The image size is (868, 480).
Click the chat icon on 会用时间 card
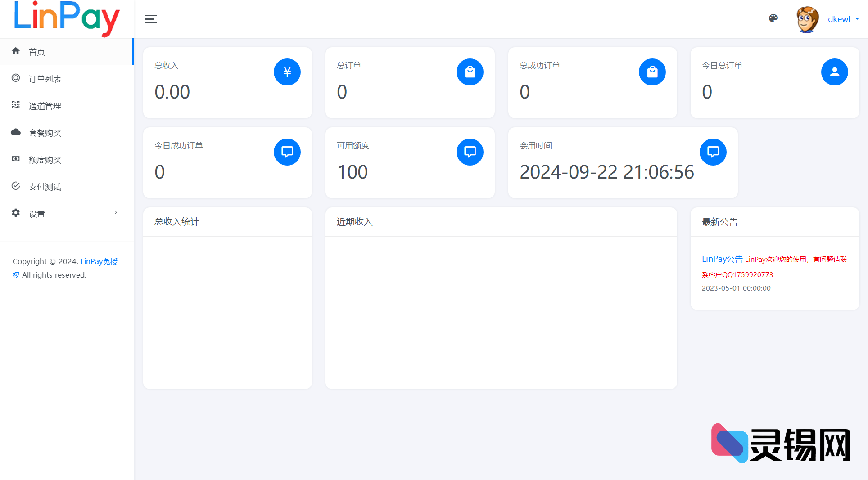pos(713,152)
